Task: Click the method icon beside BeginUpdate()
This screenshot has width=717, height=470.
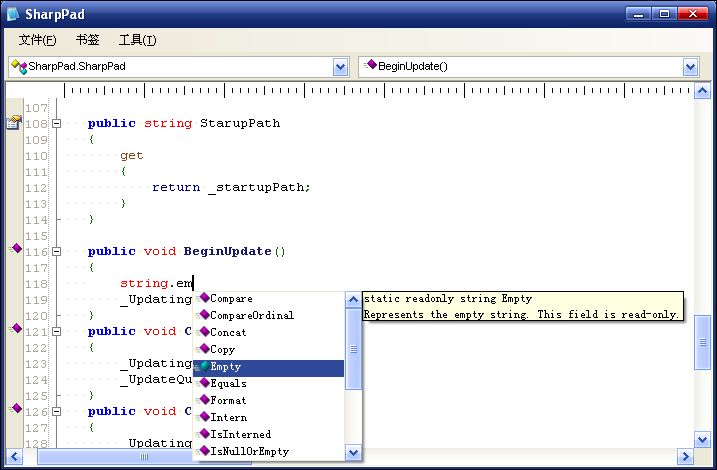Action: pos(370,65)
